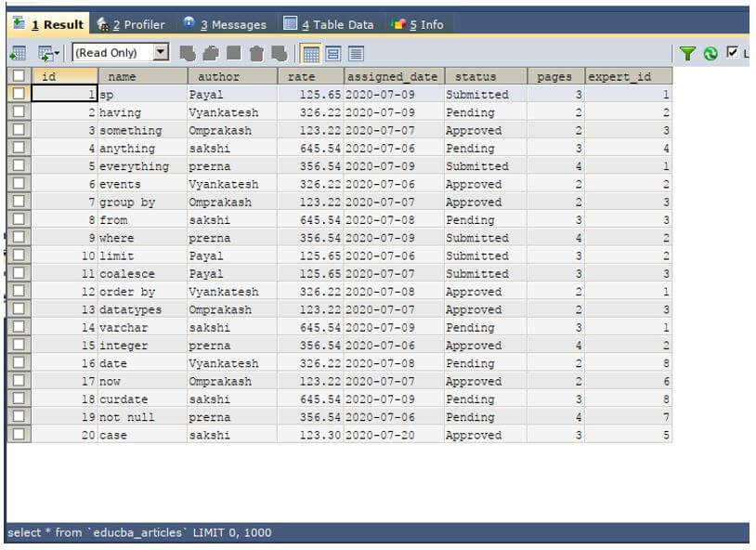This screenshot has height=550, width=756.
Task: Expand the (Read Only) combo box
Action: click(x=161, y=52)
